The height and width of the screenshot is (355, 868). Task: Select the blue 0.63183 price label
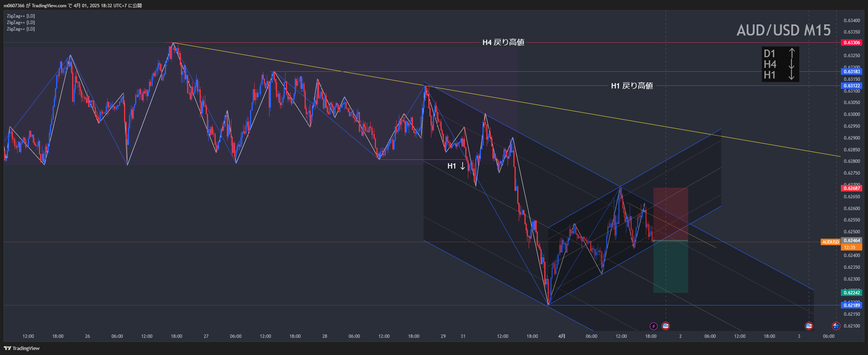coord(852,72)
